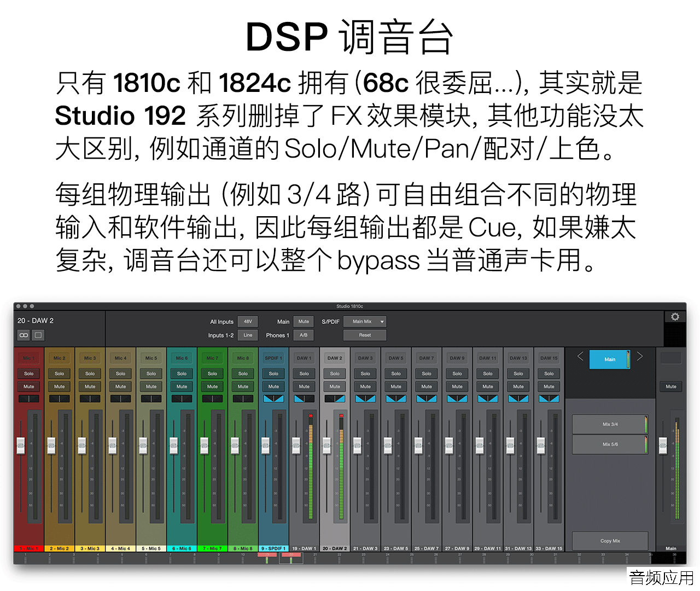The image size is (700, 591).
Task: Click the stereo pan control on SPDIF 1
Action: [x=274, y=398]
